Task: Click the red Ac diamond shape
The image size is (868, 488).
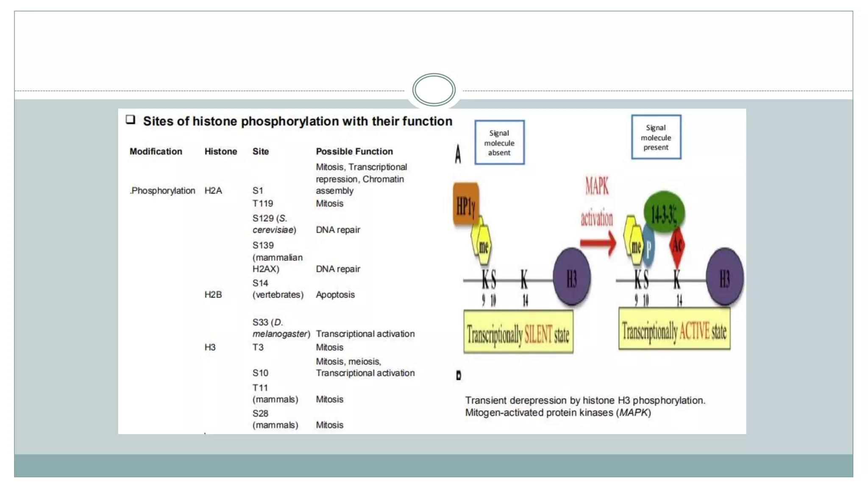Action: (677, 245)
